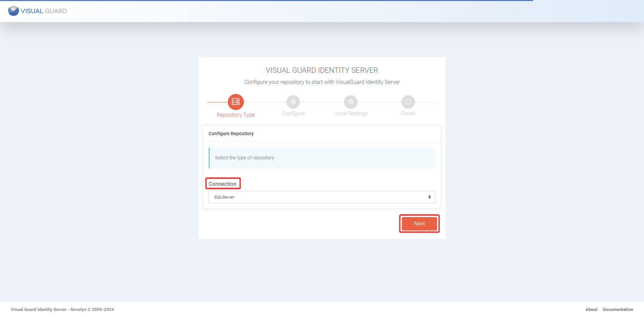Click the Local Settings gear icon
Image resolution: width=644 pixels, height=317 pixels.
tap(351, 102)
